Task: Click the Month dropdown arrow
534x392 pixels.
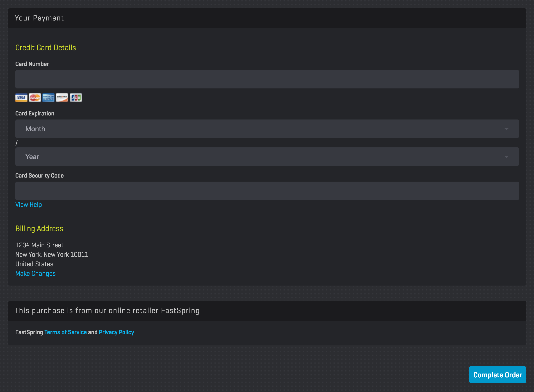Action: 506,129
